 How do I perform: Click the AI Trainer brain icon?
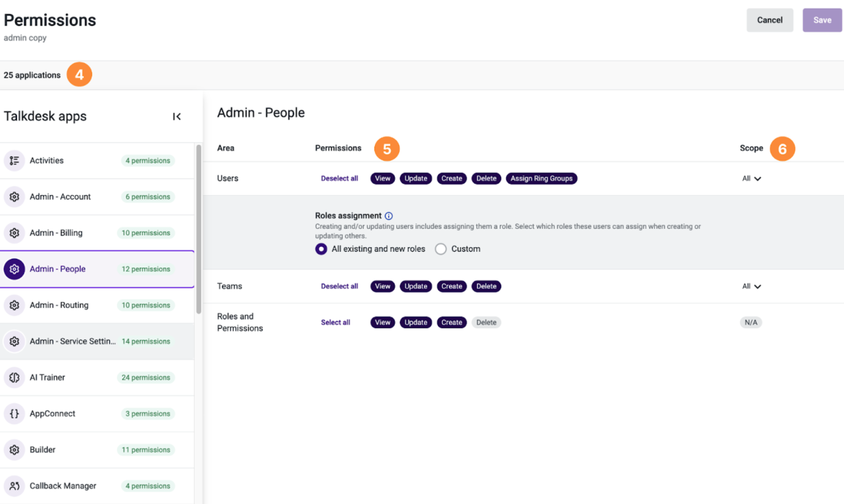(x=14, y=377)
